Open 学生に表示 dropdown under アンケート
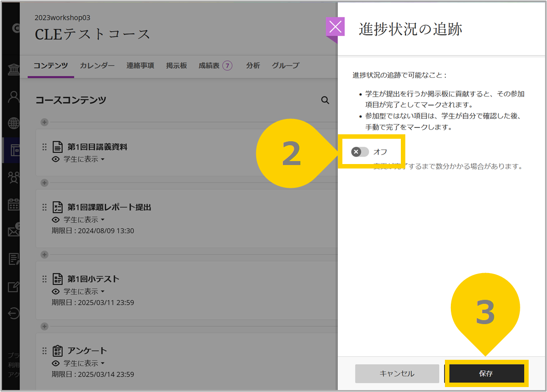 pyautogui.click(x=84, y=363)
